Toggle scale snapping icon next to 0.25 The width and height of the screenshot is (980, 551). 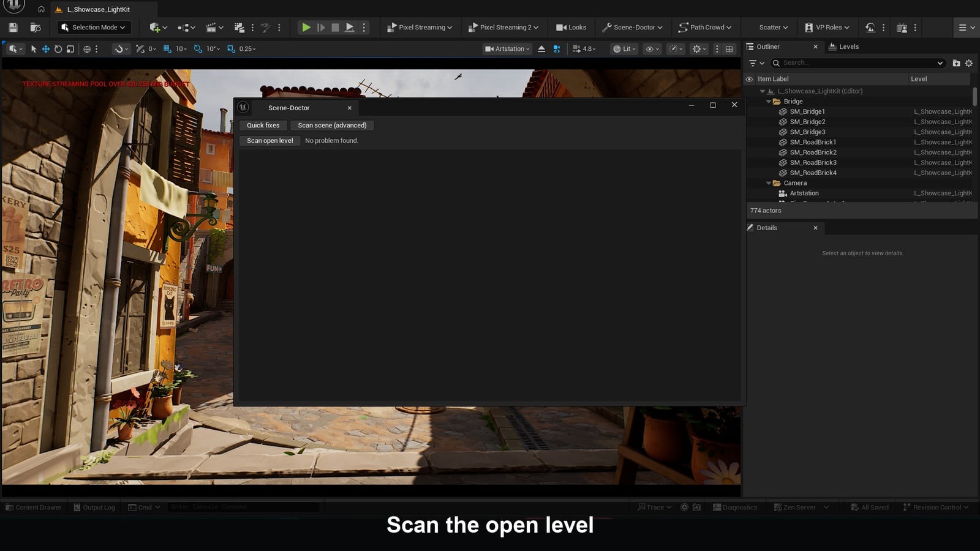tap(231, 49)
